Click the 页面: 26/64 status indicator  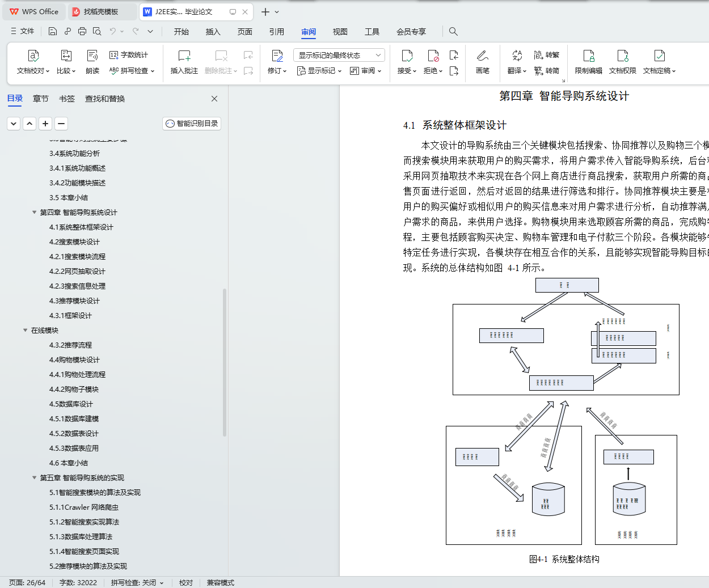pyautogui.click(x=27, y=582)
